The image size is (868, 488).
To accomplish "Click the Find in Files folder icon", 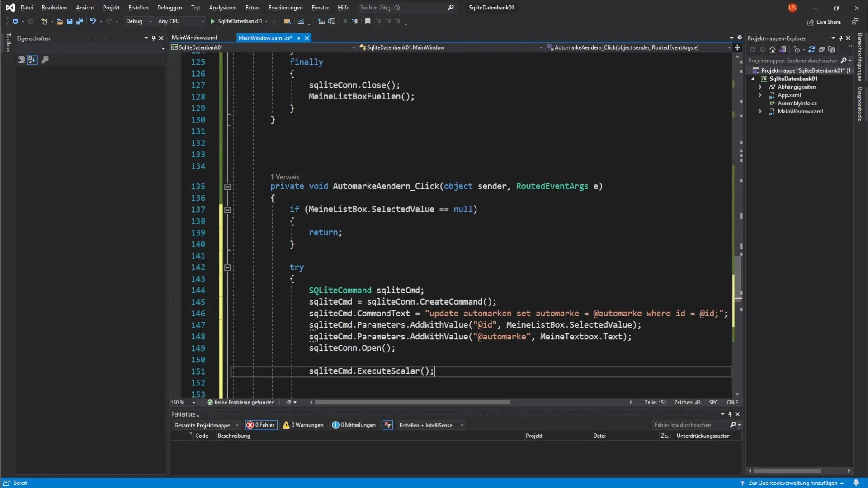I will [287, 21].
